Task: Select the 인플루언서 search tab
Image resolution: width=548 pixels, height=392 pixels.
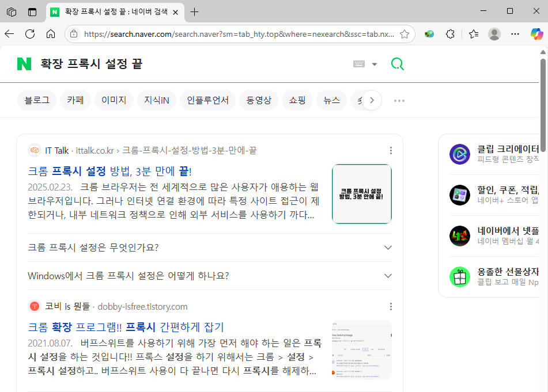Action: point(207,101)
